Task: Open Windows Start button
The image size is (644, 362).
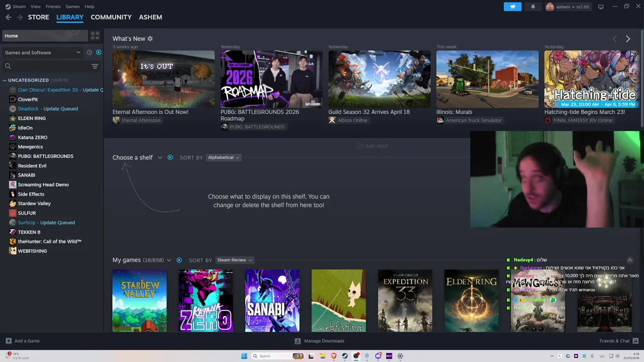Action: [x=244, y=356]
